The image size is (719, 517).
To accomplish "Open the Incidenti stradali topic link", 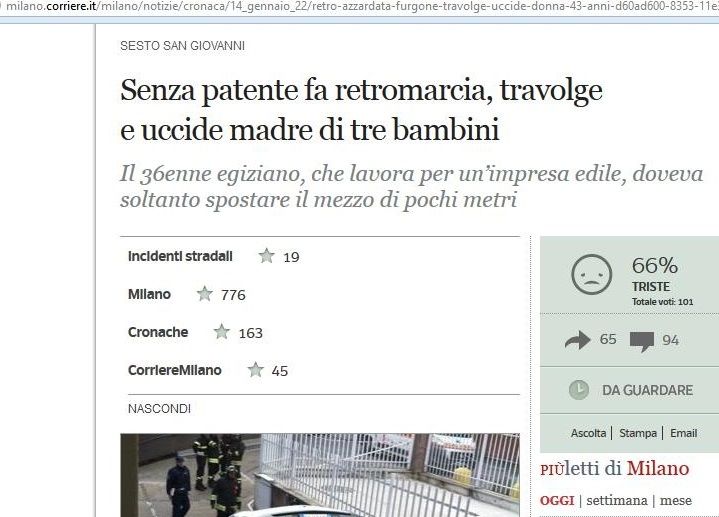I will pos(180,256).
